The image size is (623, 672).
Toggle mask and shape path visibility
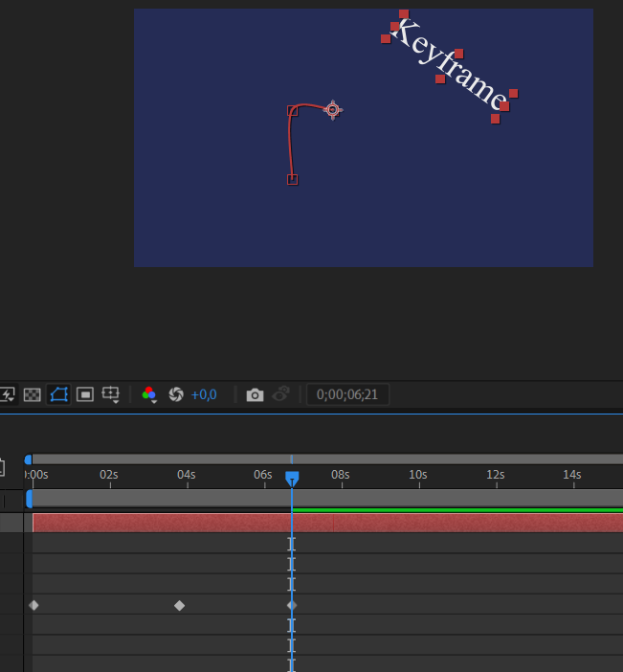coord(58,394)
